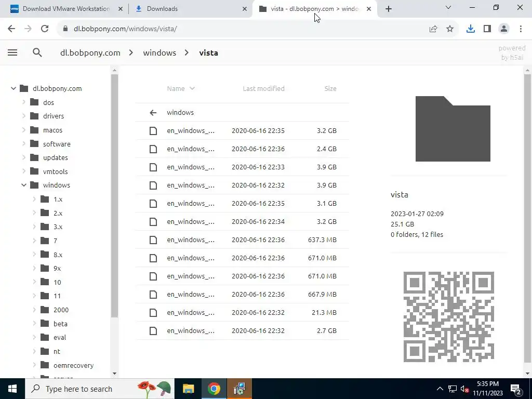Open the 10 folder in tree
The height and width of the screenshot is (399, 532).
[x=51, y=282]
